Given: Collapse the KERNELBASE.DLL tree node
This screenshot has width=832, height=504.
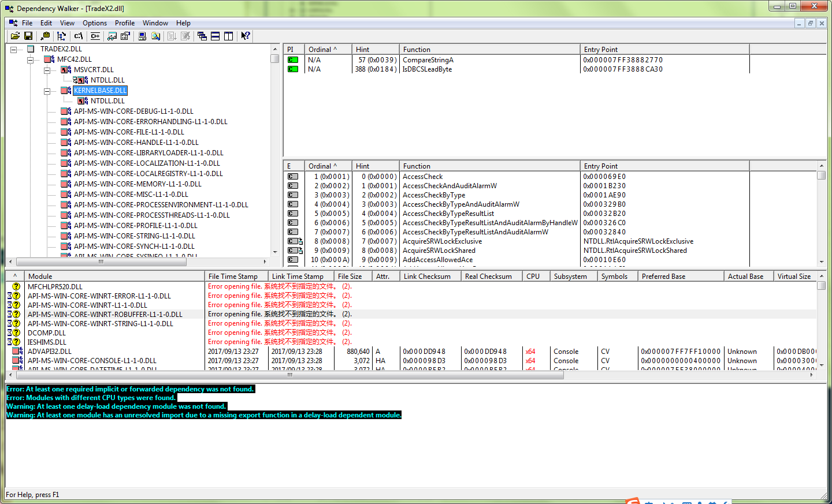Looking at the screenshot, I should click(47, 91).
